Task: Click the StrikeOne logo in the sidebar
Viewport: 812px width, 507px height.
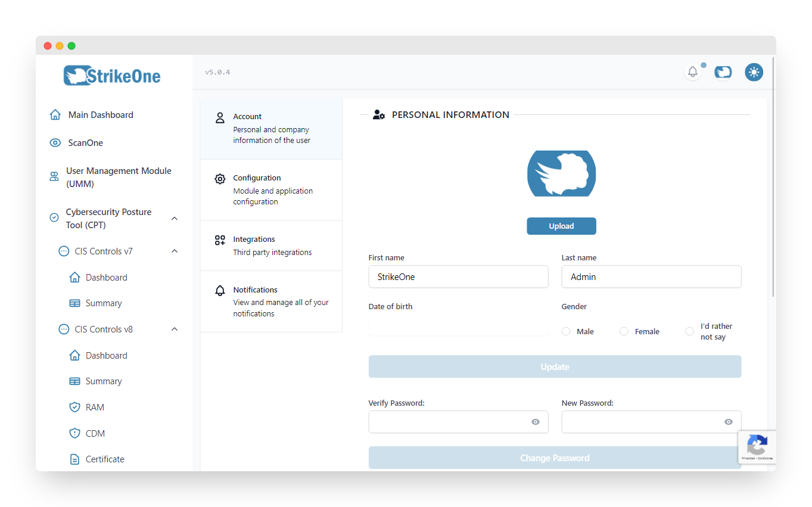Action: coord(111,75)
